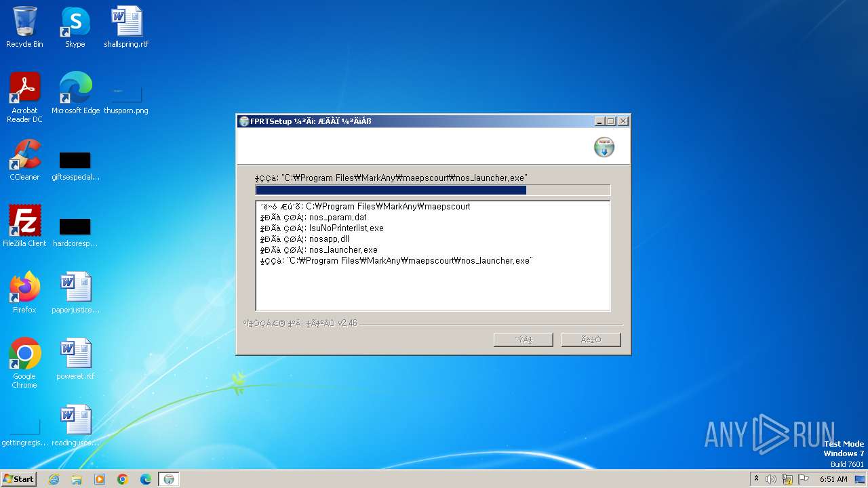Click the Show desktop button on the taskbar
The height and width of the screenshot is (488, 868).
[861, 479]
